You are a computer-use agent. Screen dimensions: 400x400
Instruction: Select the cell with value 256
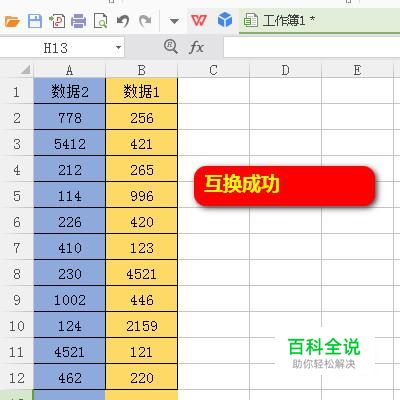pos(141,118)
